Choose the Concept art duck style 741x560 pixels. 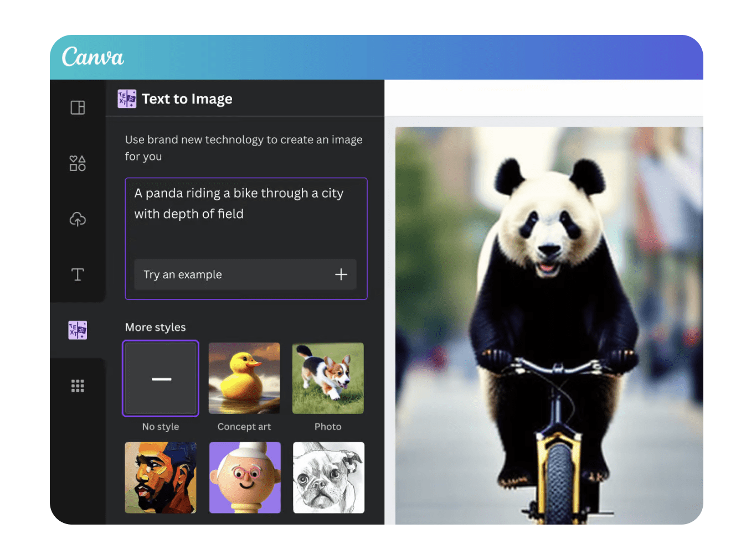click(244, 378)
